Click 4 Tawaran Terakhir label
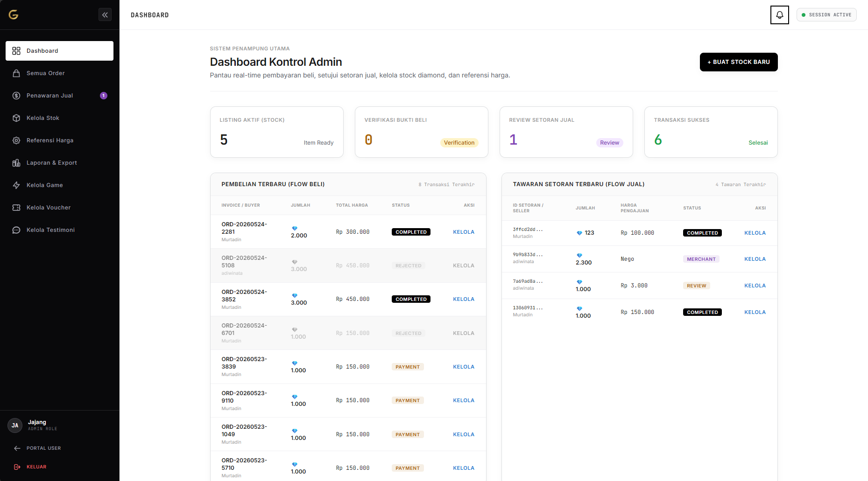 coord(741,185)
